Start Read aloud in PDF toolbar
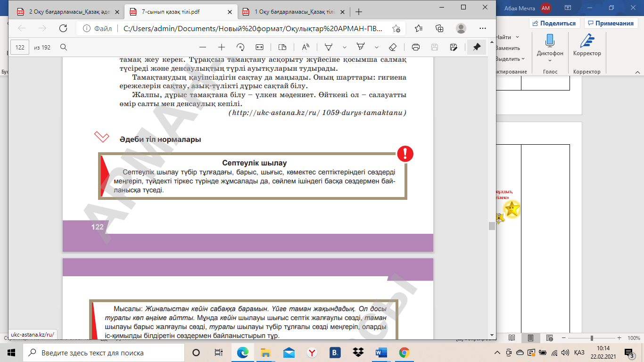This screenshot has width=644, height=362. tap(305, 47)
